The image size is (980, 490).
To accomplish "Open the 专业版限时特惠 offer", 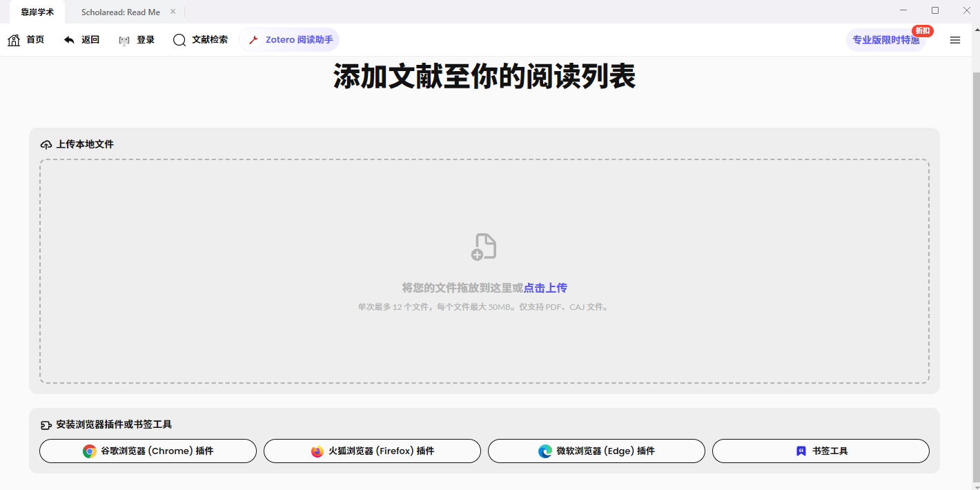I will tap(885, 40).
